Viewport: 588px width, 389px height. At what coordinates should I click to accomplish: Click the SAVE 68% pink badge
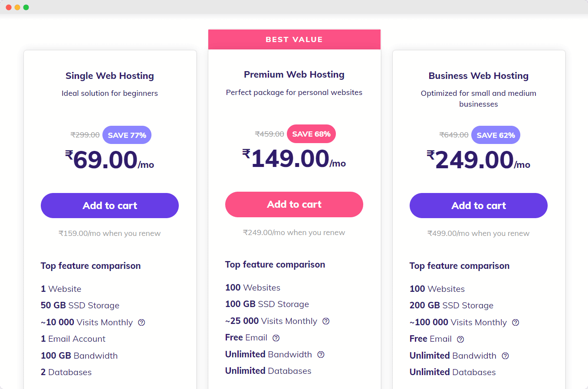coord(311,134)
